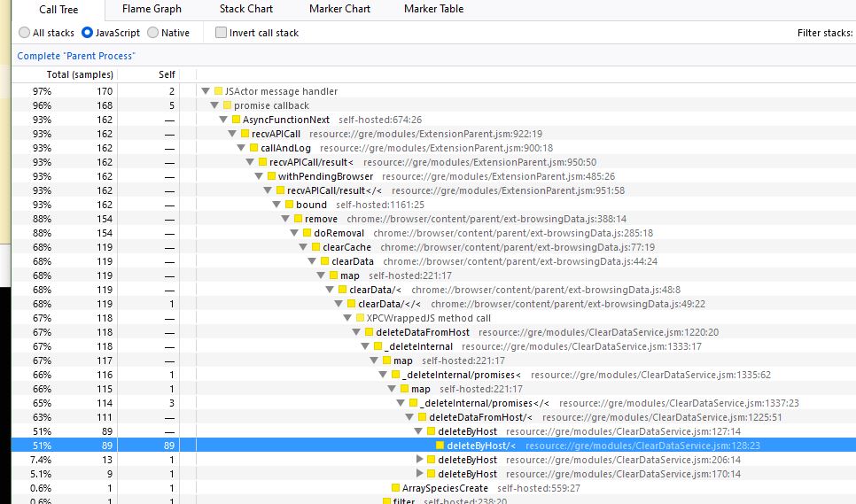Click category square beside deleteByHost 127:14
The image size is (856, 504).
point(432,431)
